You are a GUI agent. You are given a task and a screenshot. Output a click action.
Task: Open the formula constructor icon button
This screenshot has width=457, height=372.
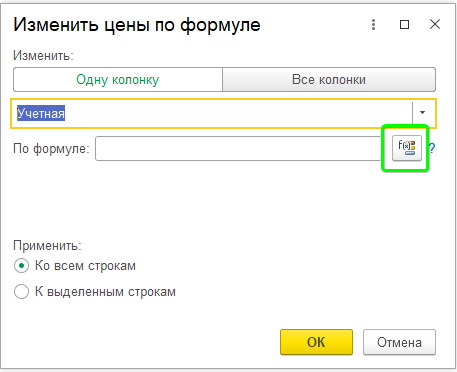click(407, 148)
